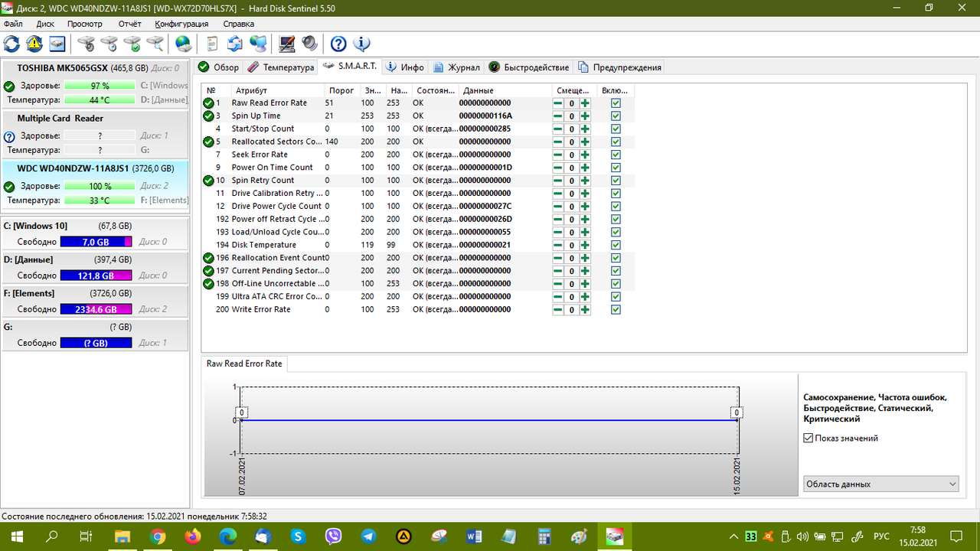
Task: Increase offset for Spin Up Time
Action: click(585, 116)
